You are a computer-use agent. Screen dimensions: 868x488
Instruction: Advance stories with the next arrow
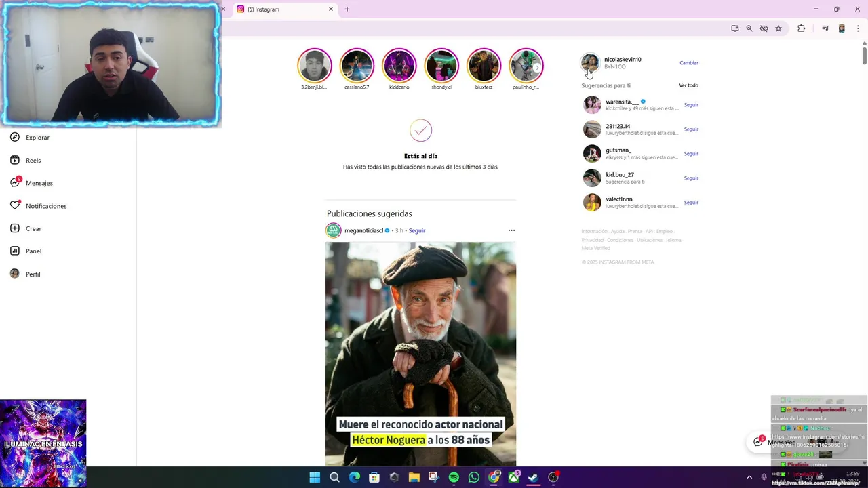(537, 68)
